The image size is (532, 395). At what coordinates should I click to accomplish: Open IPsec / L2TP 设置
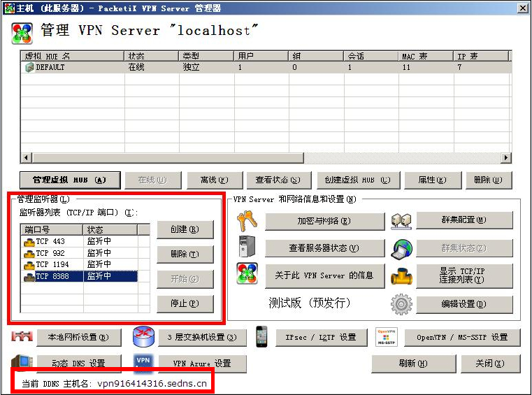pos(321,337)
